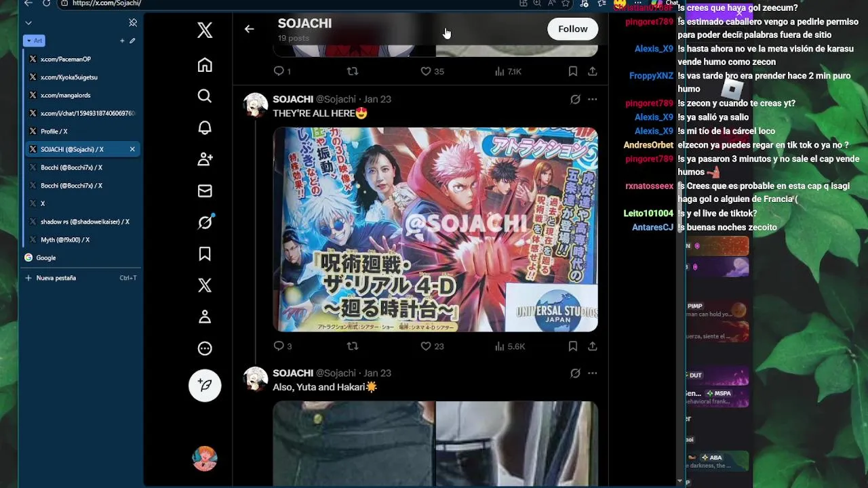The image size is (868, 488).
Task: Follow the SOJACHI account
Action: coord(573,29)
